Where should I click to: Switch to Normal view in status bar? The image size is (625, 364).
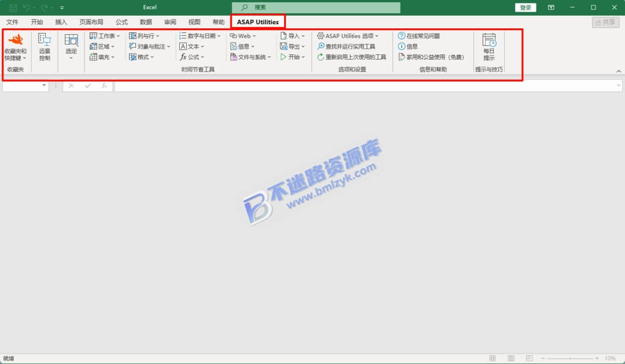(492, 358)
